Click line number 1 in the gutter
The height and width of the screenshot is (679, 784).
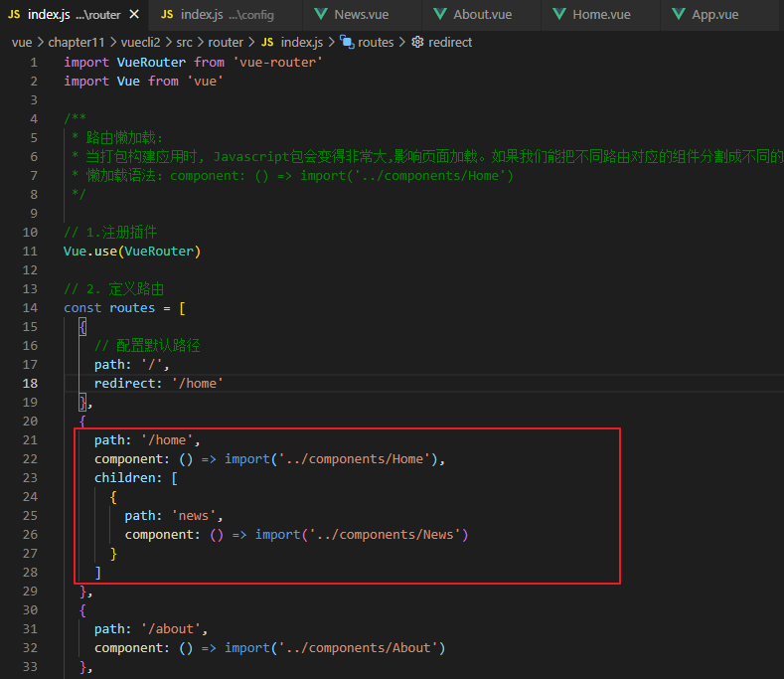point(34,62)
